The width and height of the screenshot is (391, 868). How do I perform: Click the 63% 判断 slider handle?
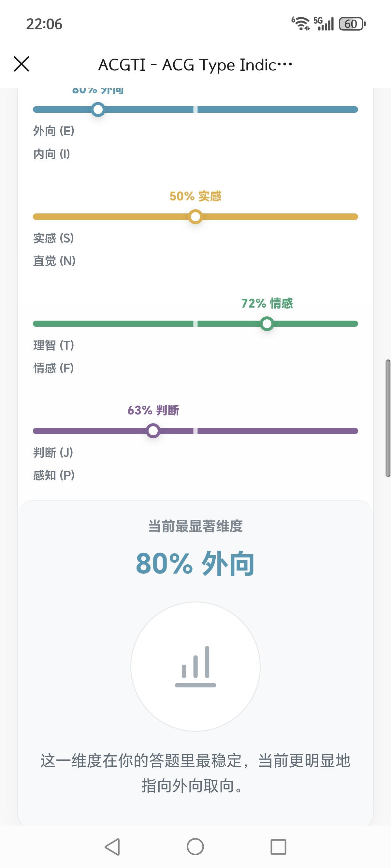154,431
